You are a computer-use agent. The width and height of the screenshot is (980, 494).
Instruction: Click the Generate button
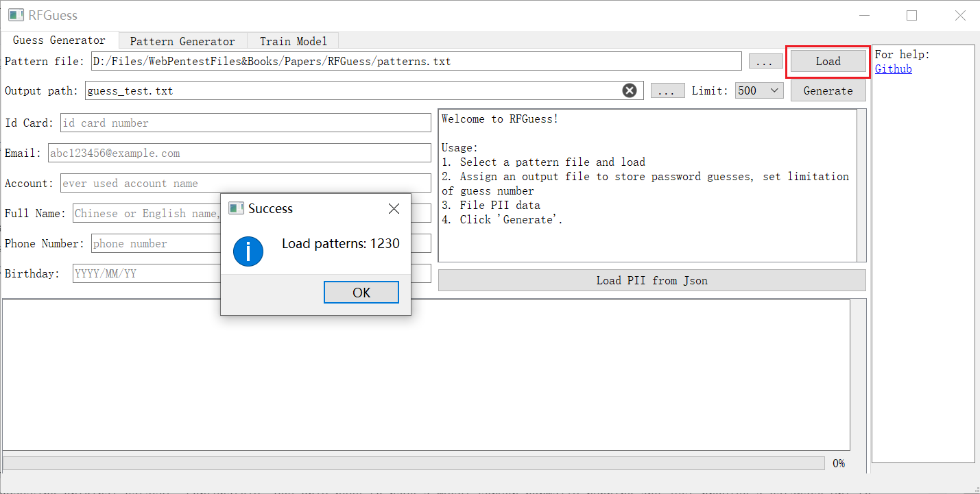[x=828, y=90]
